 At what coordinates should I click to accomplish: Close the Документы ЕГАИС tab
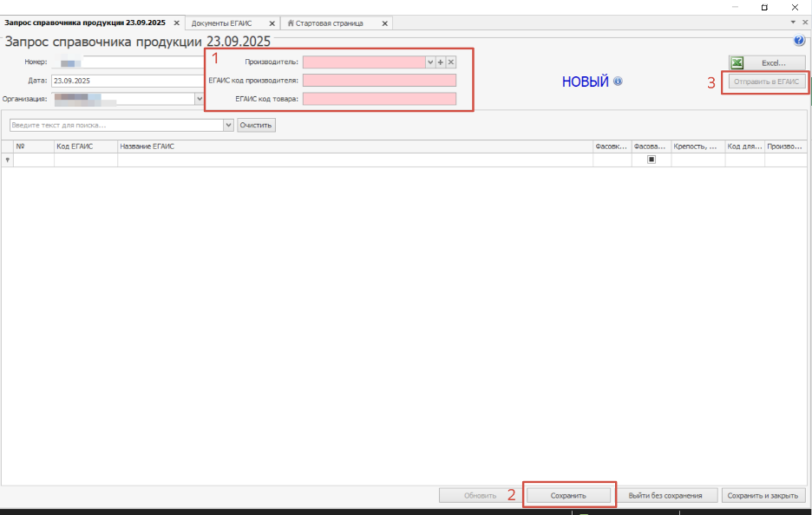click(x=272, y=23)
